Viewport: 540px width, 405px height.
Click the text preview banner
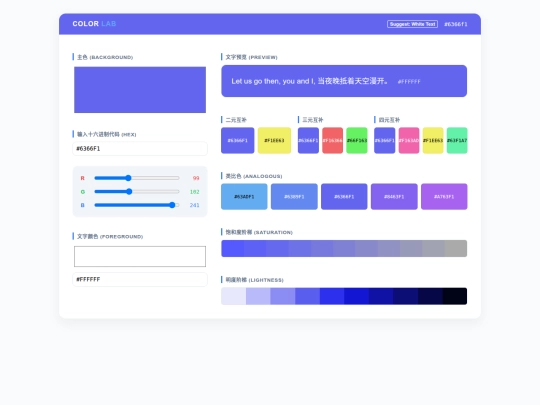point(344,81)
